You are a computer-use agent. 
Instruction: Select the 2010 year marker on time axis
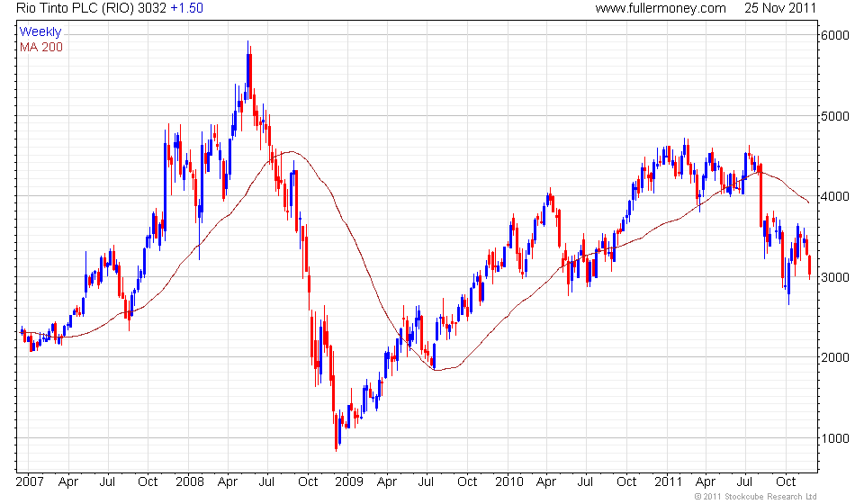pos(509,482)
